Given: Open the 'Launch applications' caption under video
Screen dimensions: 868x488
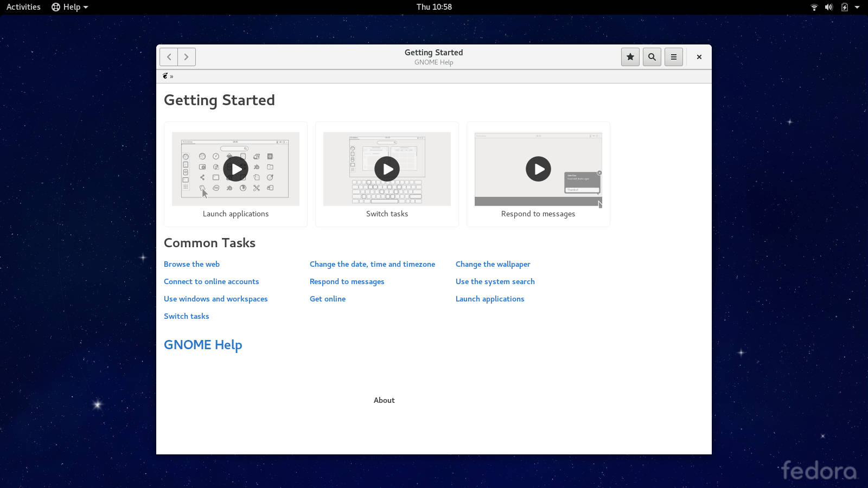Looking at the screenshot, I should click(235, 214).
